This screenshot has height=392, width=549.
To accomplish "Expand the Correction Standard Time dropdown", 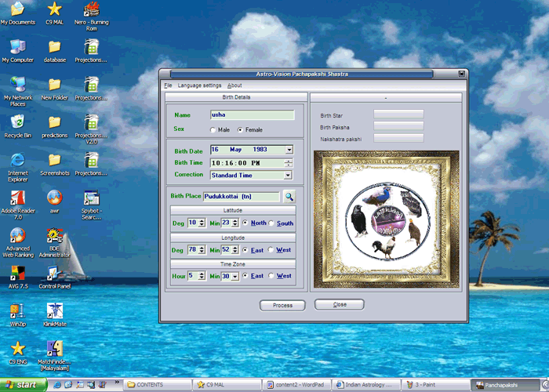I will click(x=288, y=175).
